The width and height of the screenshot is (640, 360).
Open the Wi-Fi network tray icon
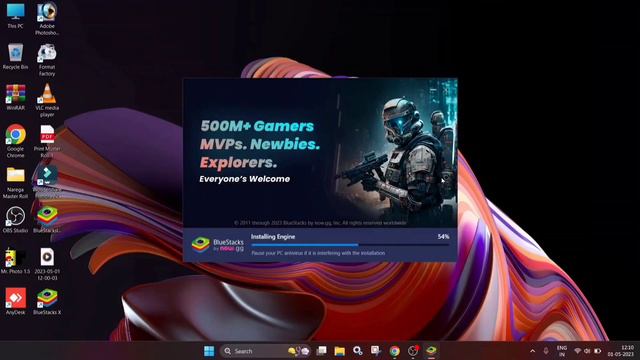578,351
